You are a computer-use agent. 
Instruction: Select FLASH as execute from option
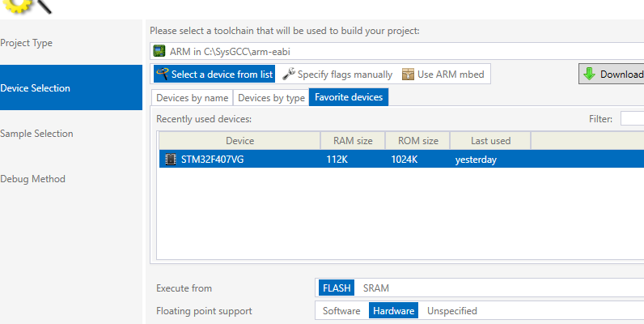[336, 288]
